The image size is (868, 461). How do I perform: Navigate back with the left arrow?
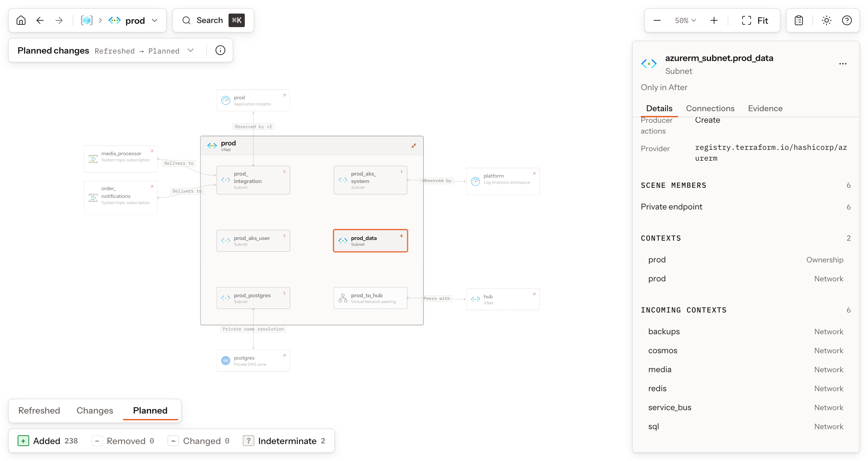tap(40, 20)
